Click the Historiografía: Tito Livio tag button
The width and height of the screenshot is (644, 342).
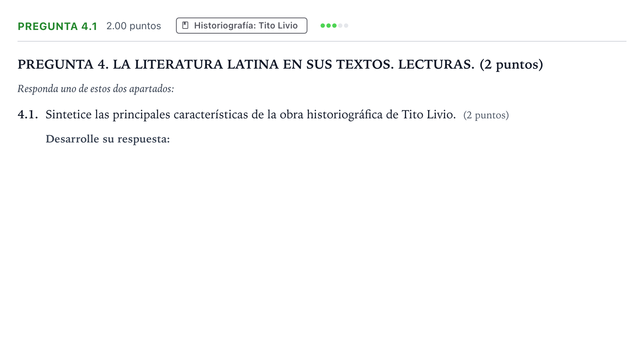tap(241, 26)
